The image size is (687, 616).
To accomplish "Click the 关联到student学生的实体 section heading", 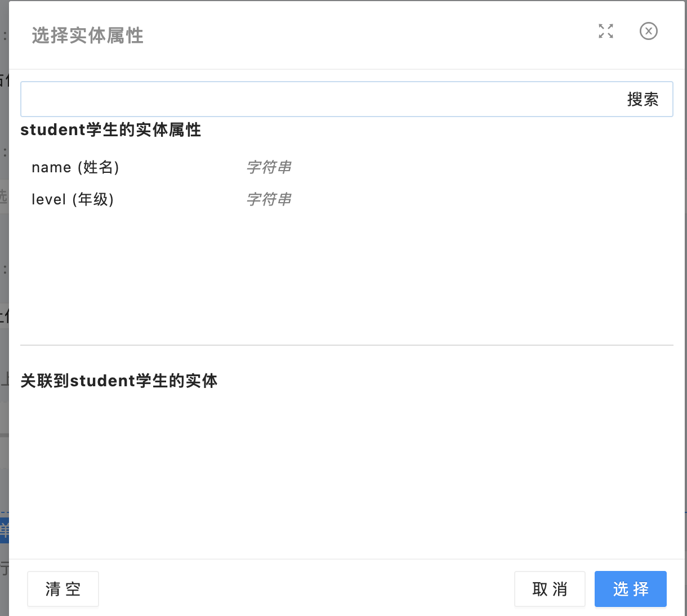I will click(x=119, y=381).
